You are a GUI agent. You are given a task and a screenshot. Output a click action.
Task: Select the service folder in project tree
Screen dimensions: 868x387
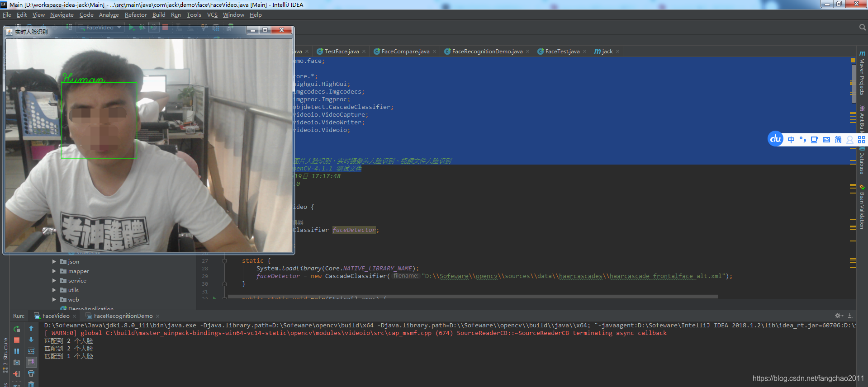77,281
